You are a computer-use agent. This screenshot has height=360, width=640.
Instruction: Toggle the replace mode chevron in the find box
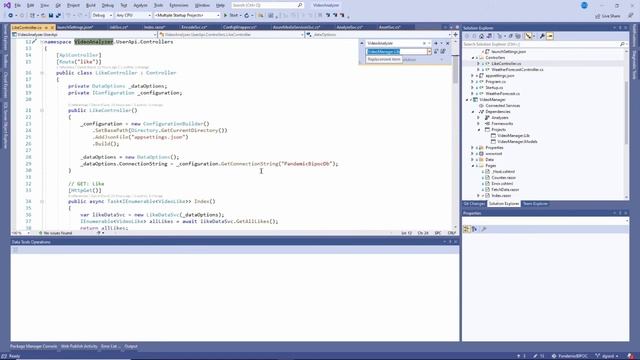point(362,43)
